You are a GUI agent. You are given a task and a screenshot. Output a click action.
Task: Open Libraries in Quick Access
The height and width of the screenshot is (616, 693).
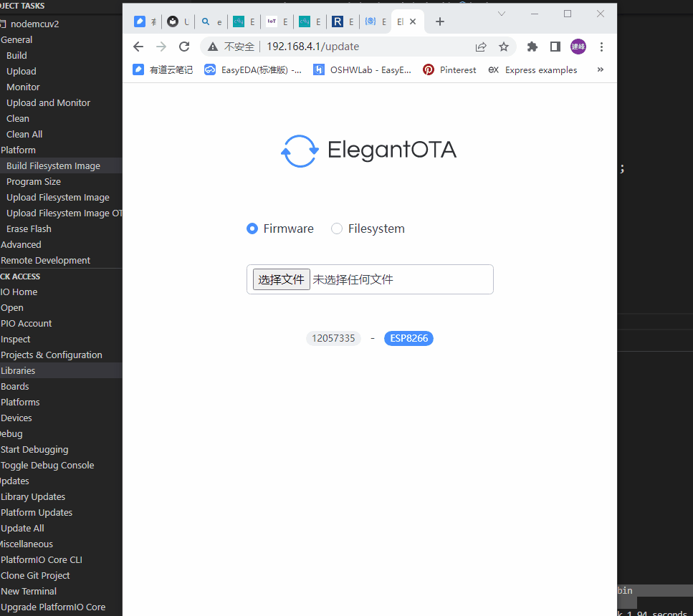tap(18, 371)
